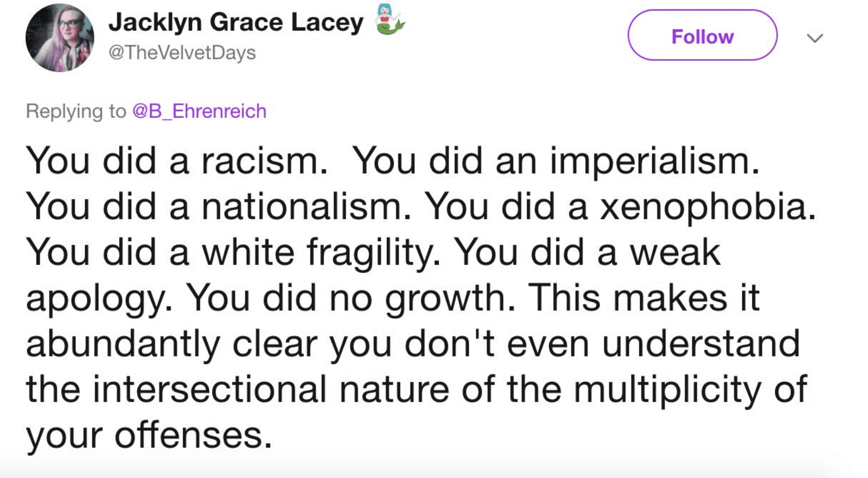Screen dimensions: 868x478
Task: Expand the downward chevron next to Follow
Action: pos(815,38)
